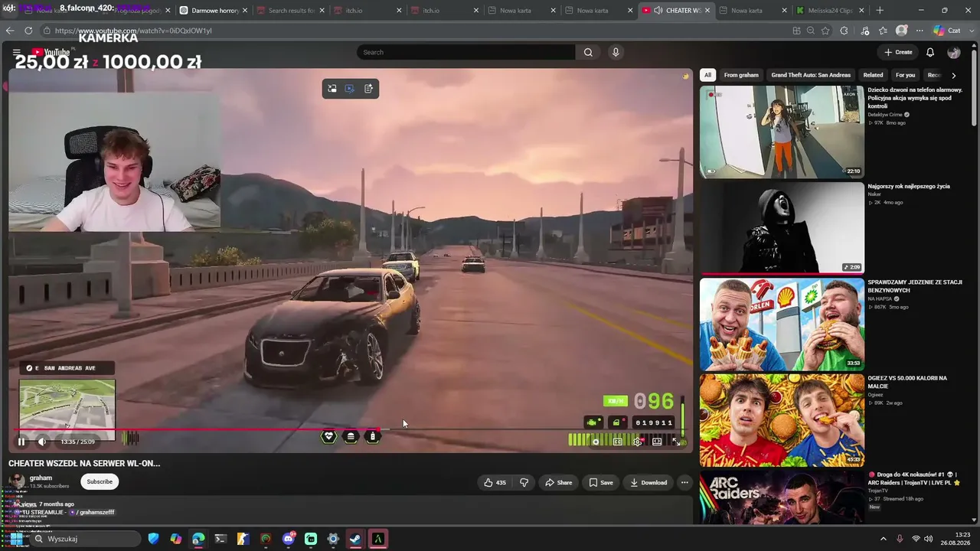
Task: Share the video
Action: [558, 483]
